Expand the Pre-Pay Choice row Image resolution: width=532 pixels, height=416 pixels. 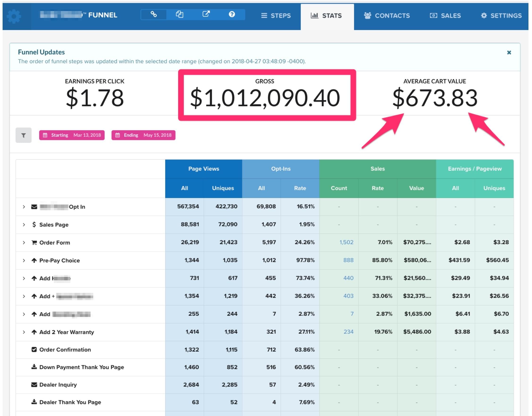pos(24,260)
